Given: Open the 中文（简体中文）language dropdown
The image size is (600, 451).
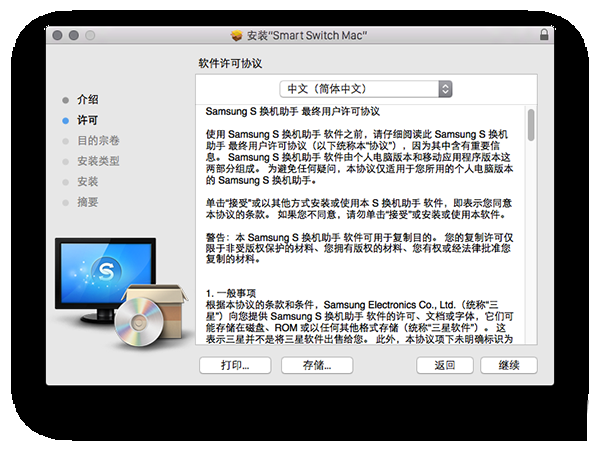Looking at the screenshot, I should 366,89.
